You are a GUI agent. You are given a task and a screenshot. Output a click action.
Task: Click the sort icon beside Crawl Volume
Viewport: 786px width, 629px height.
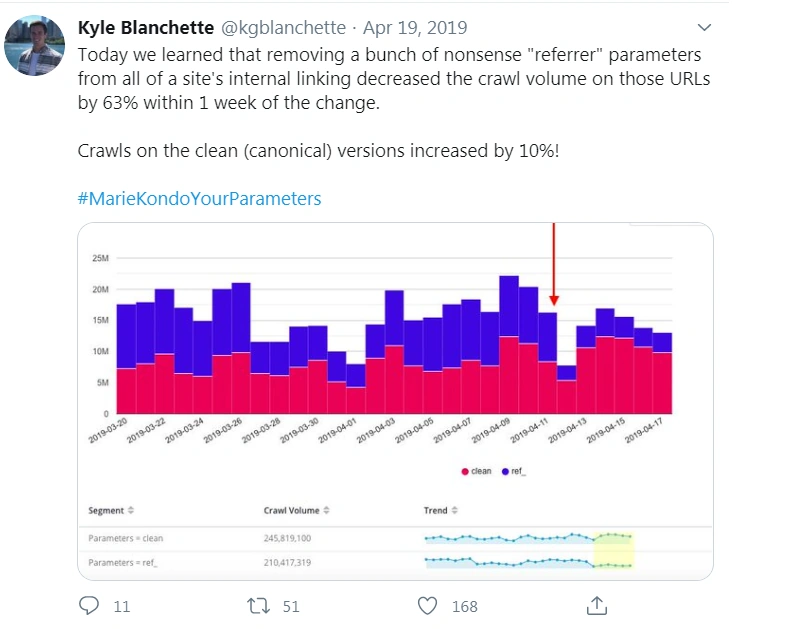point(326,510)
